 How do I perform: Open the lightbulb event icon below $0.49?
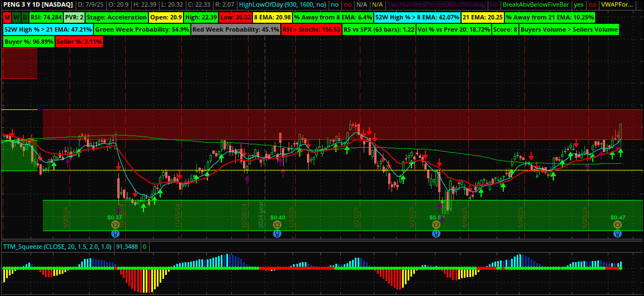pyautogui.click(x=278, y=234)
